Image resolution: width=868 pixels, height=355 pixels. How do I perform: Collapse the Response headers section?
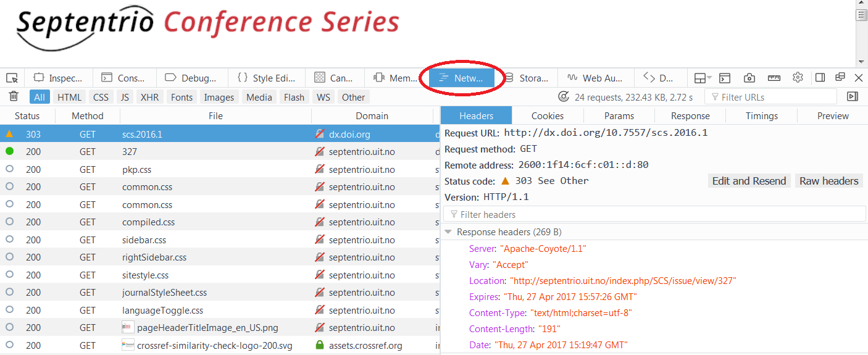click(x=448, y=232)
